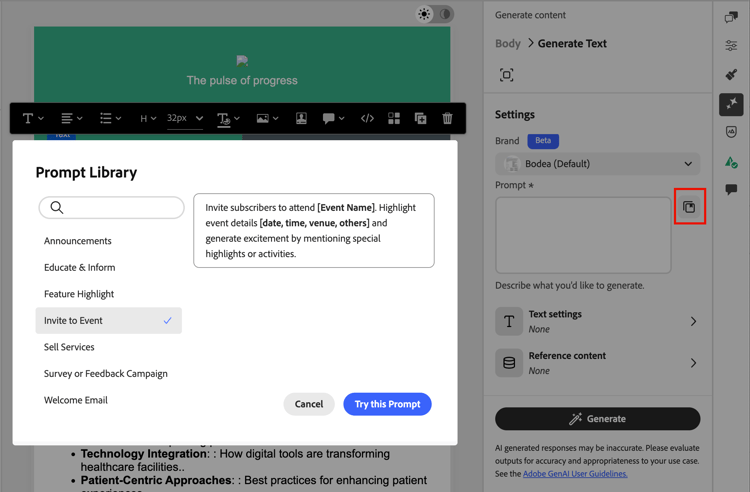Screen dimensions: 750x492
Task: Click the Try this Prompt button
Action: click(x=387, y=404)
